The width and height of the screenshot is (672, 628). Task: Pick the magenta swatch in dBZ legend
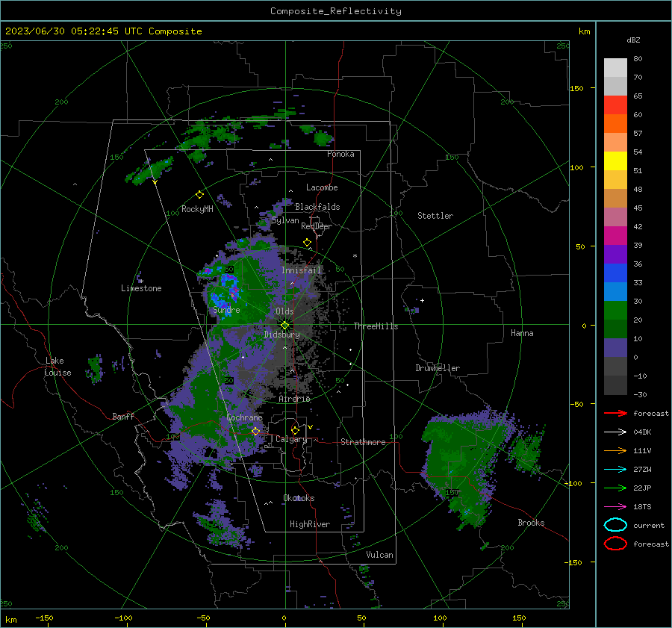click(x=615, y=235)
